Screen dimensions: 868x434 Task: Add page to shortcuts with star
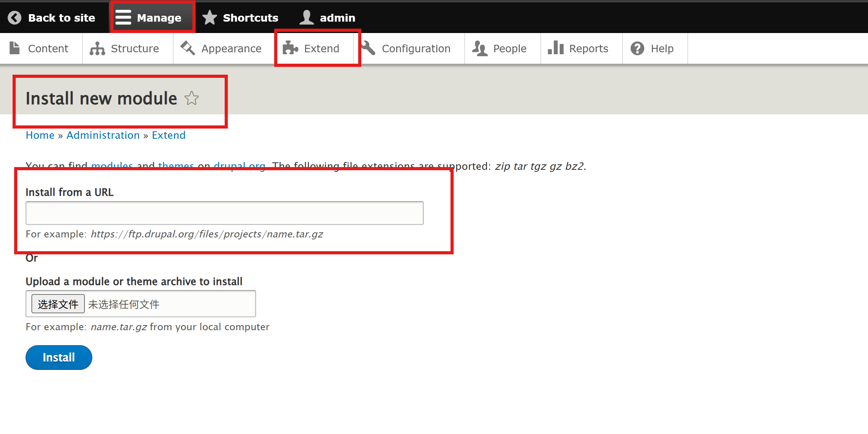point(192,98)
